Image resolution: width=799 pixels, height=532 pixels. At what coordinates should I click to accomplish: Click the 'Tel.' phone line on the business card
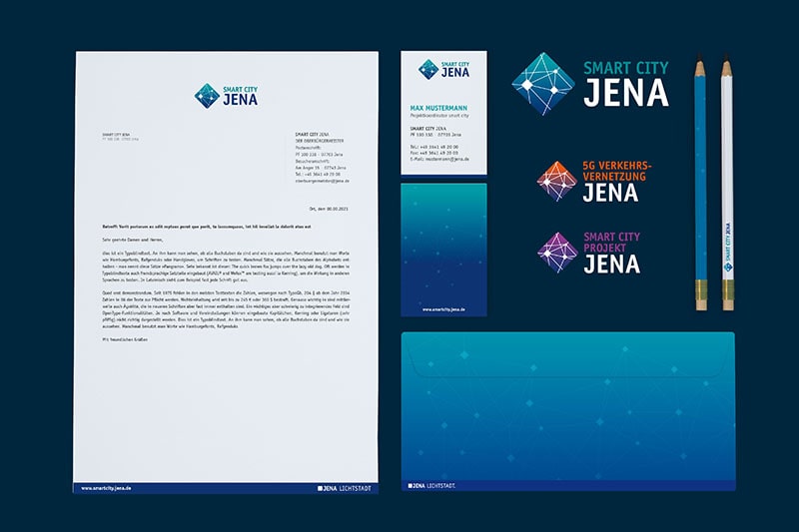[x=434, y=147]
